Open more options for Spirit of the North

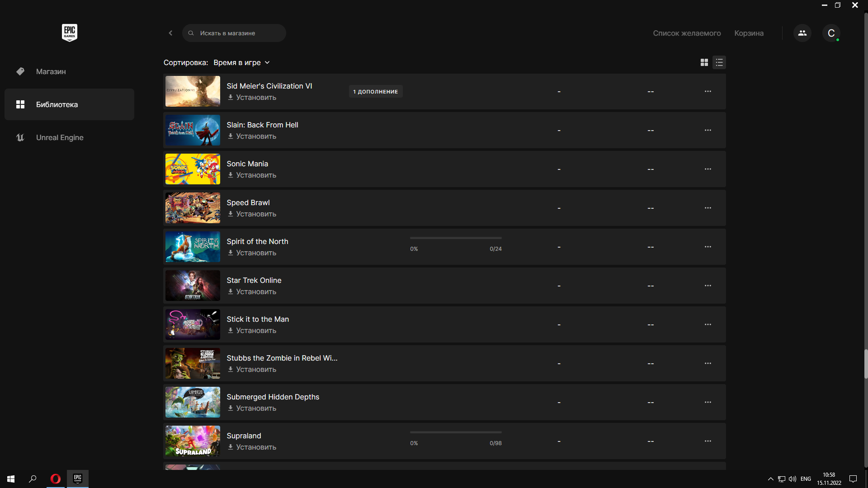pos(708,247)
